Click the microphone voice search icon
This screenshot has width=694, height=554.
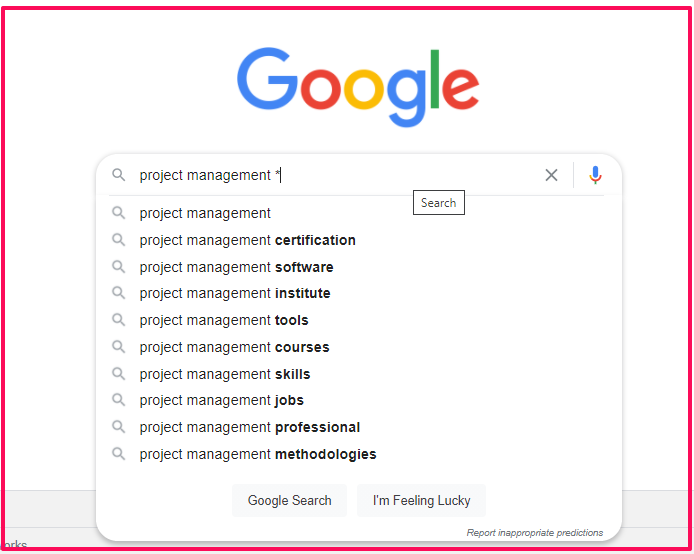595,175
